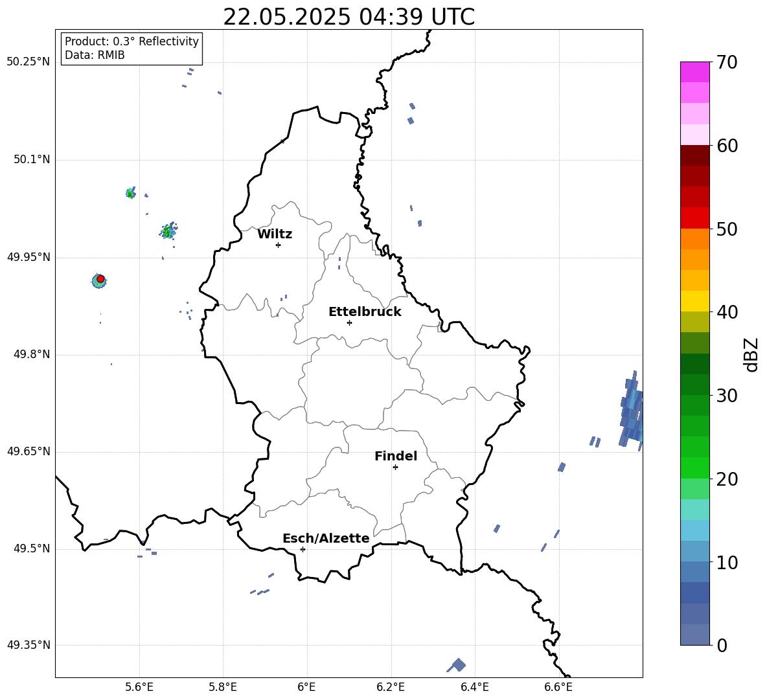This screenshot has height=700, width=767.
Task: Click the large blue radar echo at east edge
Action: pyautogui.click(x=632, y=411)
